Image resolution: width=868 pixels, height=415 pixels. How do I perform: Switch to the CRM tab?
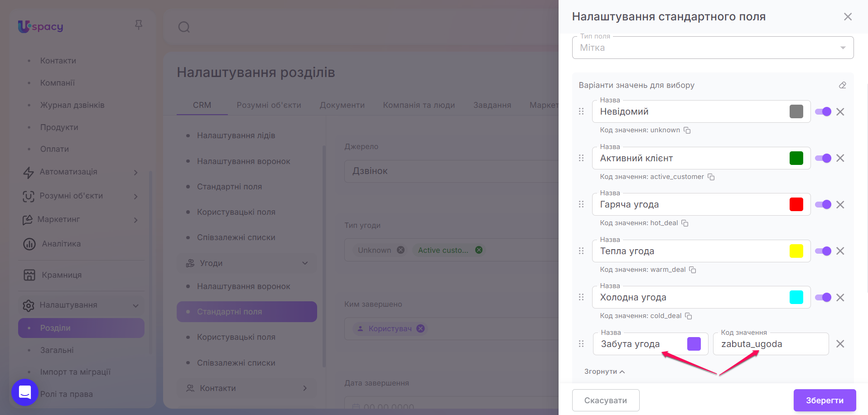point(202,105)
